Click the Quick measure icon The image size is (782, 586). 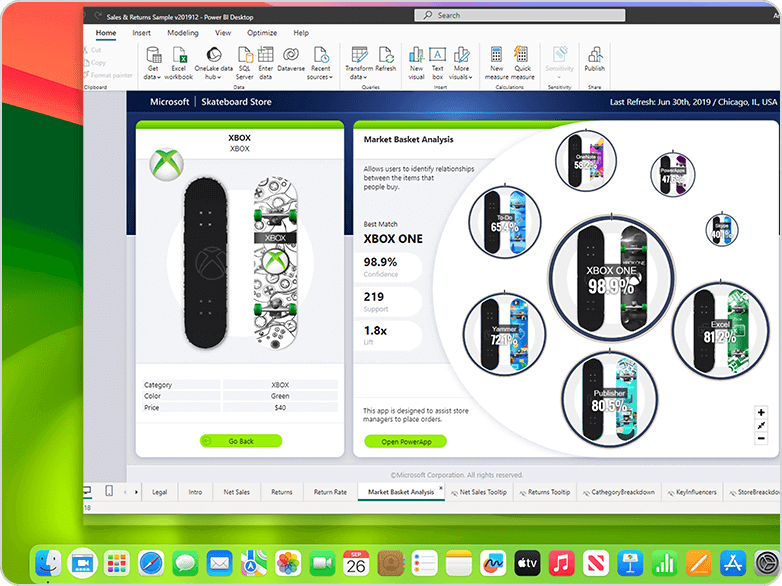521,57
